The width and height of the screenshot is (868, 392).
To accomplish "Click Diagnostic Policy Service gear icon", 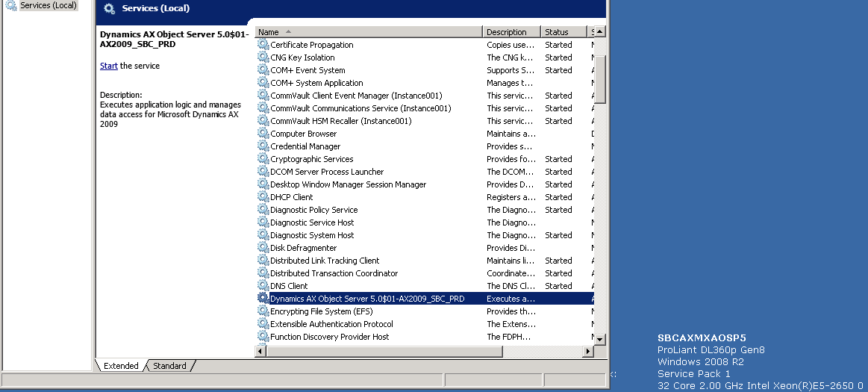I will [263, 210].
